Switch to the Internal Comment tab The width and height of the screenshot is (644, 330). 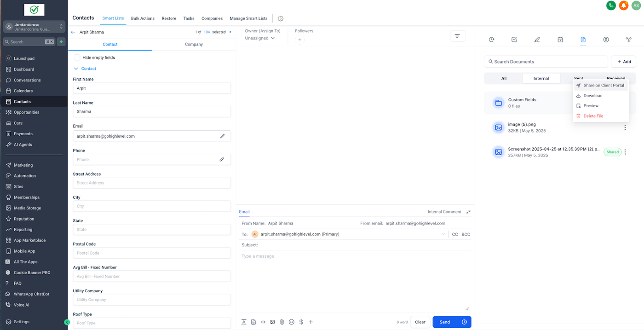coord(444,212)
